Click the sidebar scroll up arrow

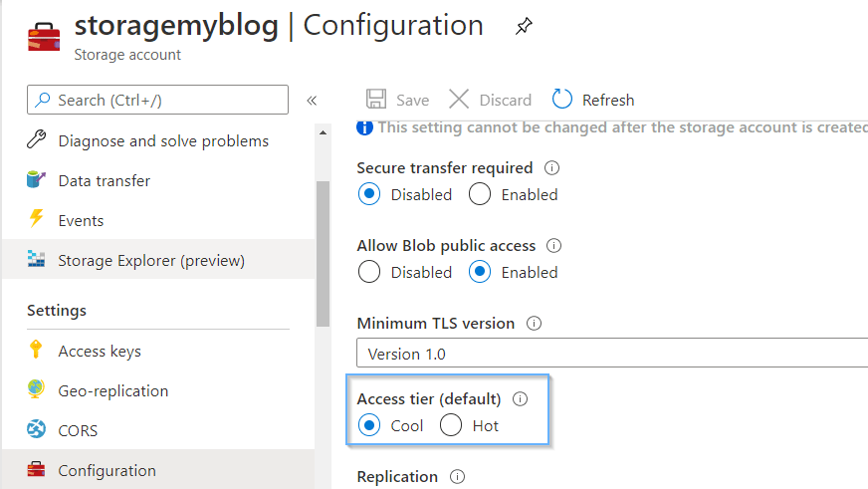click(323, 132)
